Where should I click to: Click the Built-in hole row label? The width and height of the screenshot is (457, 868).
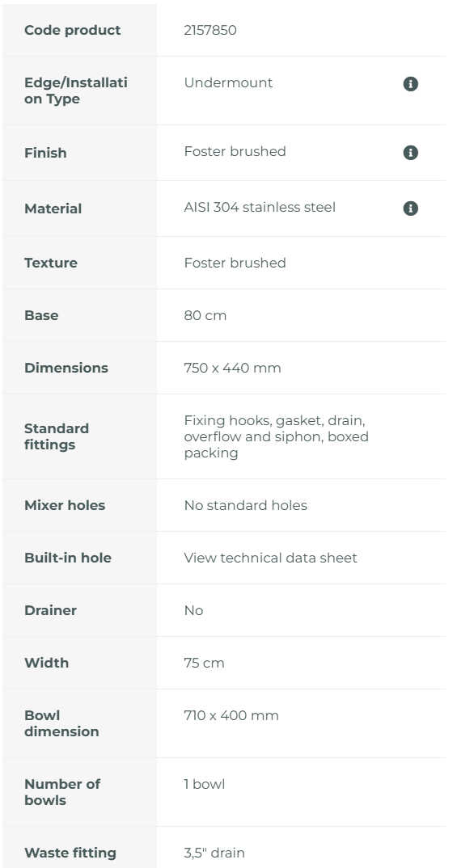click(68, 558)
